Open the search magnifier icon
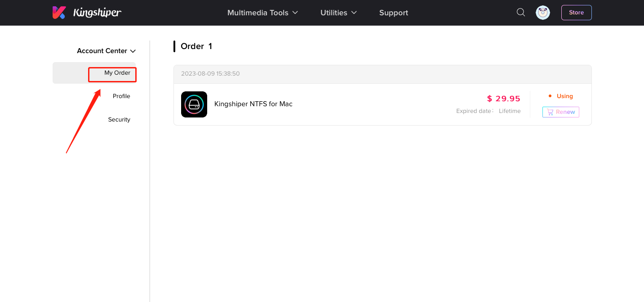644x302 pixels. [521, 12]
